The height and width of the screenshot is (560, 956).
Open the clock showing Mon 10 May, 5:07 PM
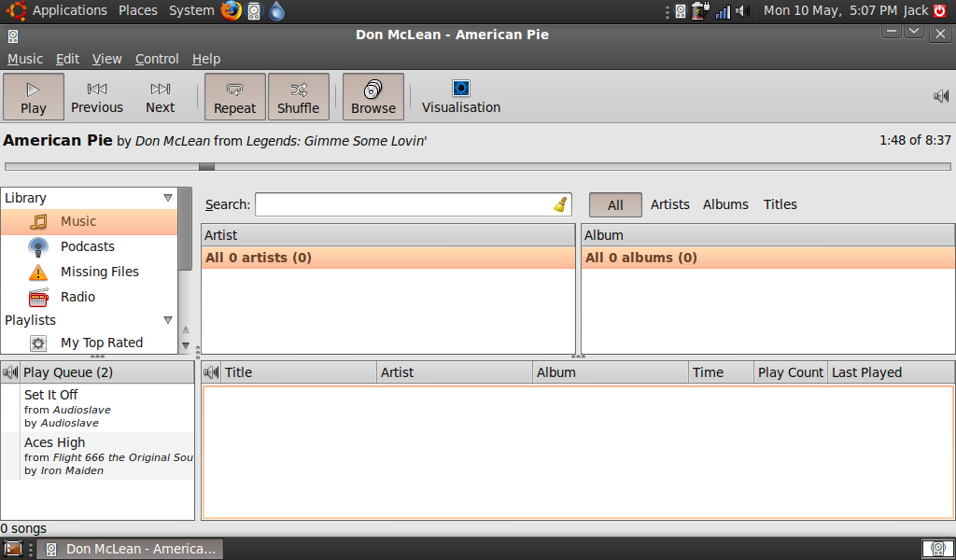tap(830, 10)
